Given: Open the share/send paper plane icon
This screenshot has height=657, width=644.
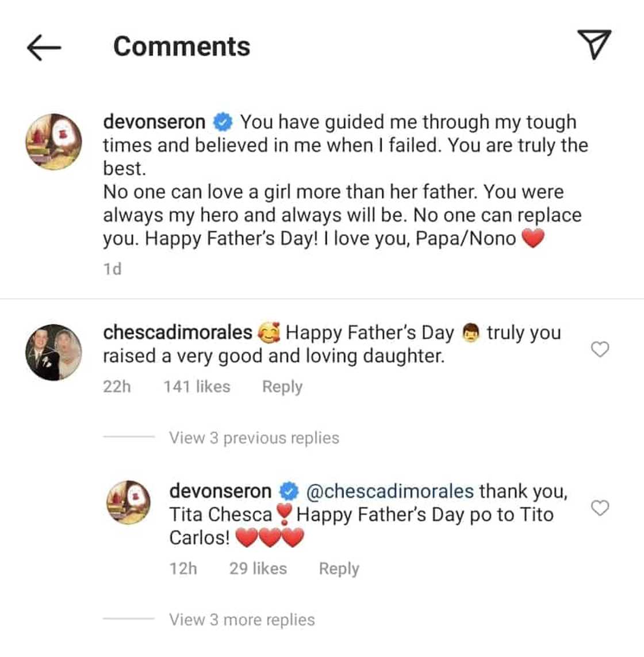Looking at the screenshot, I should [x=593, y=45].
